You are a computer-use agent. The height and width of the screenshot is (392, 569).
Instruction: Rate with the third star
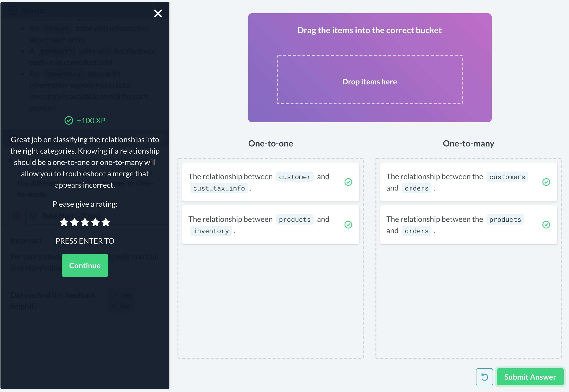(x=85, y=222)
